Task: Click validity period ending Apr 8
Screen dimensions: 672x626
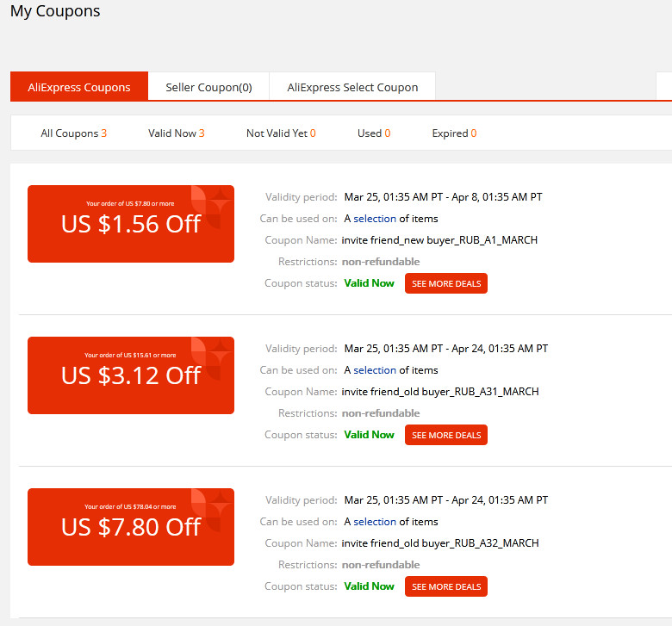Action: point(443,197)
